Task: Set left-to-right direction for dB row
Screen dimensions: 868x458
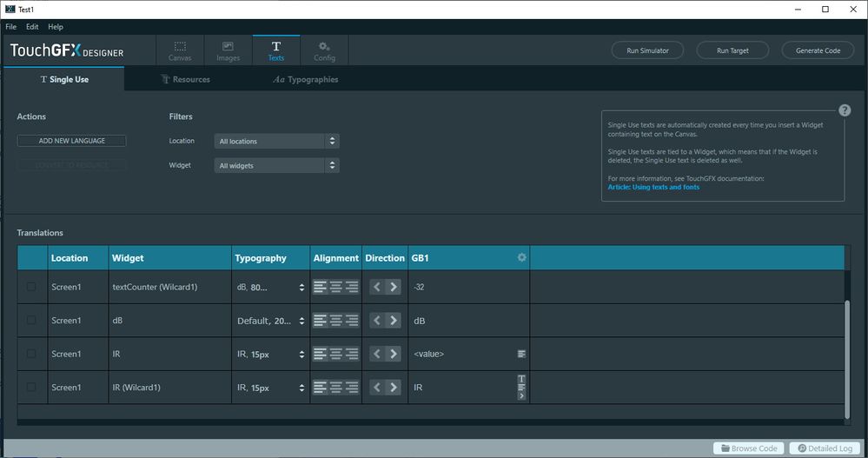Action: [393, 321]
